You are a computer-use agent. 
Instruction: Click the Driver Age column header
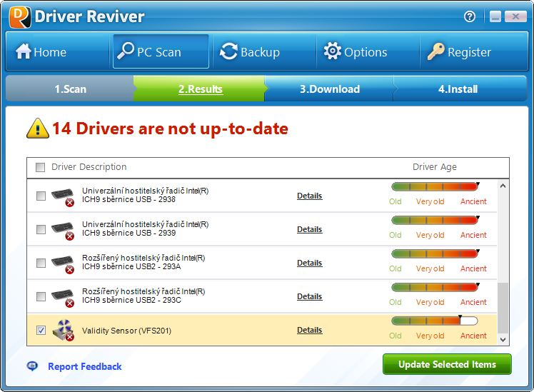(435, 167)
